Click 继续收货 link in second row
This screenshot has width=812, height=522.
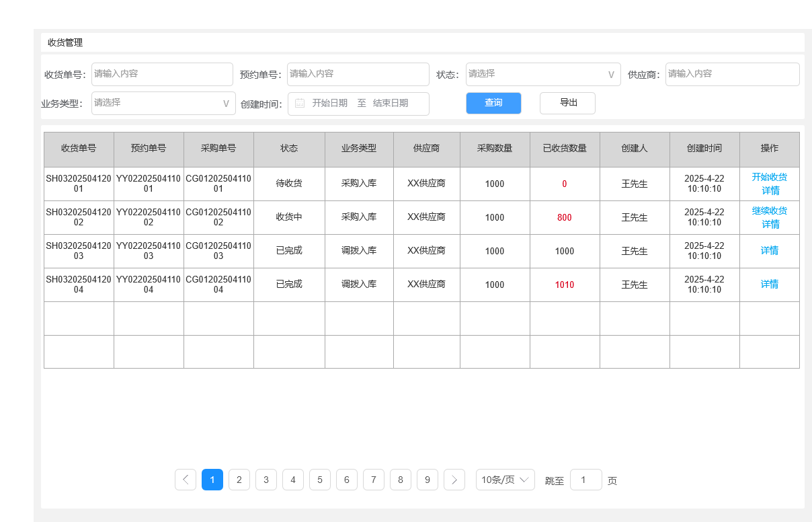tap(770, 211)
